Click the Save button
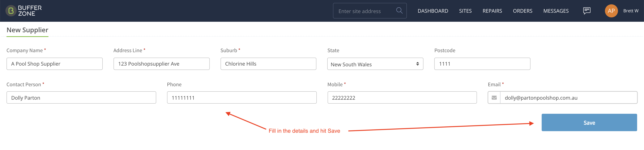 (589, 122)
